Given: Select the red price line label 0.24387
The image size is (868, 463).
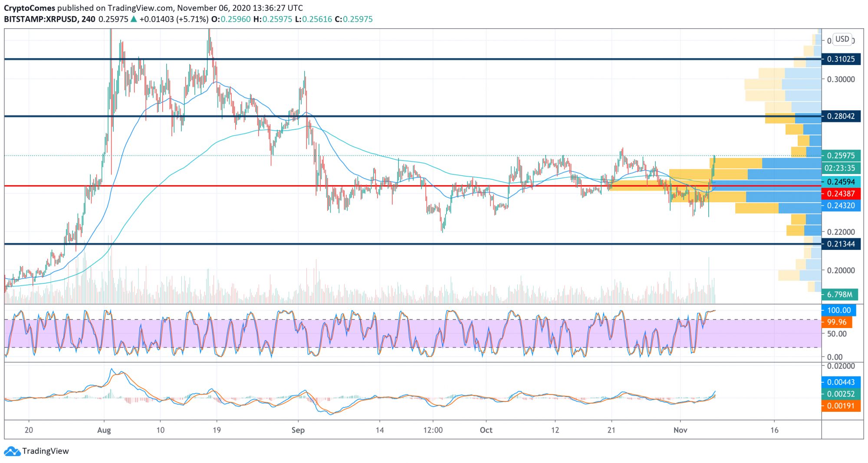Looking at the screenshot, I should [x=842, y=194].
